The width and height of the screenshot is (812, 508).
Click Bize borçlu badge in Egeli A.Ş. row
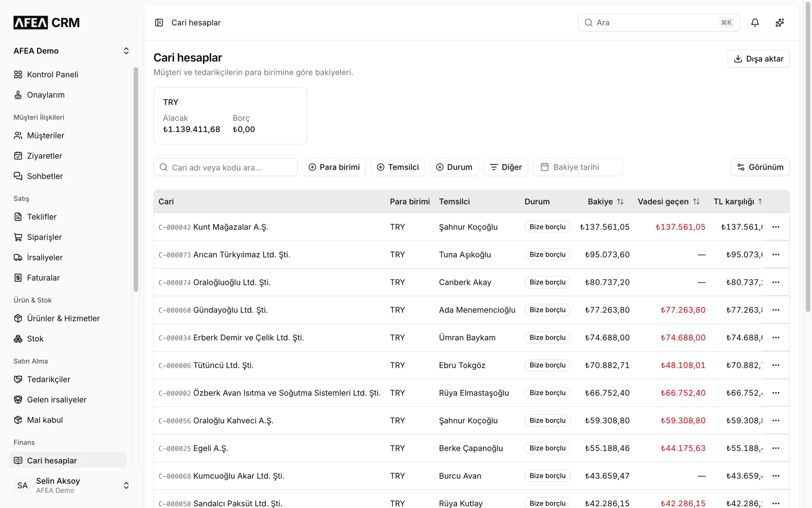(x=547, y=448)
